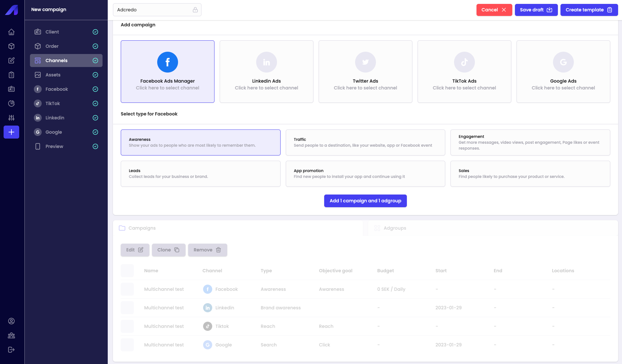Image resolution: width=622 pixels, height=364 pixels.
Task: Click the Facebook logo circle in channel card
Action: coord(168,62)
